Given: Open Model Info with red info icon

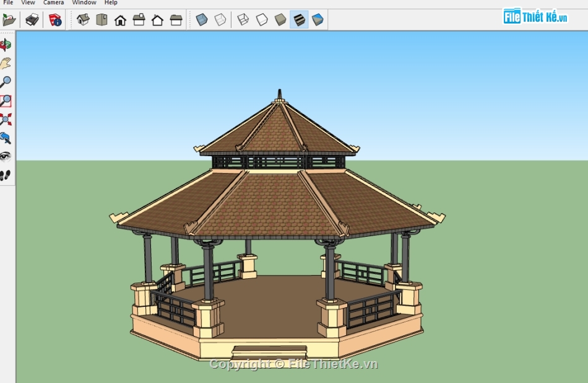Looking at the screenshot, I should 54,20.
